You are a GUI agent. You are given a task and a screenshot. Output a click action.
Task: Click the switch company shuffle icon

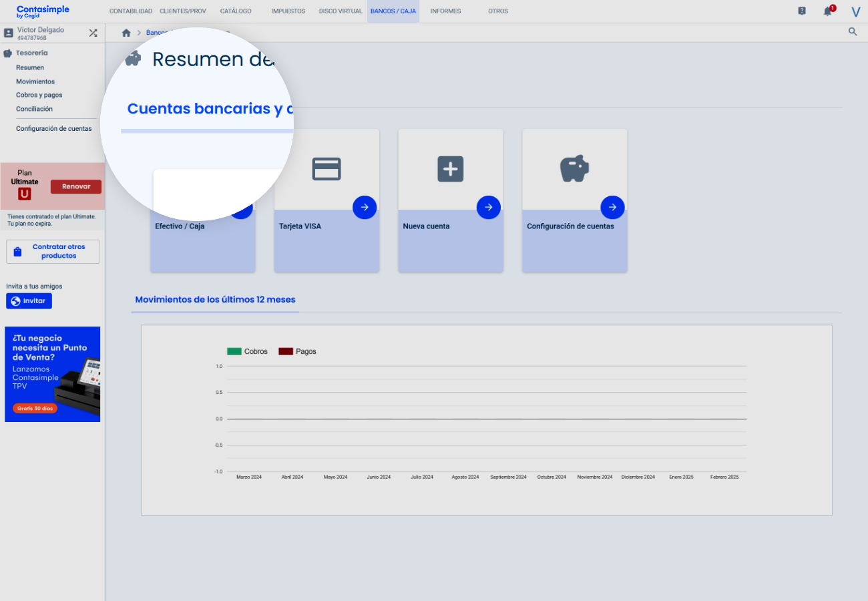93,33
